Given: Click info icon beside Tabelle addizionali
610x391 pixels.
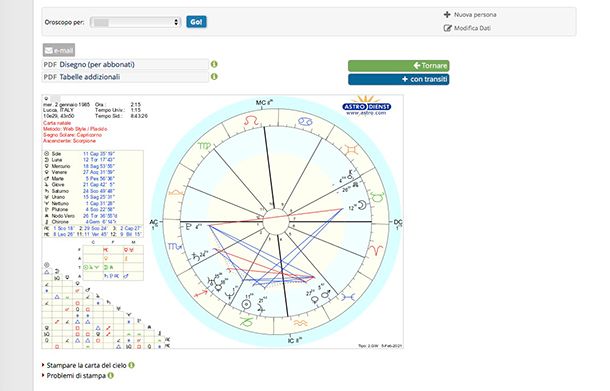Looking at the screenshot, I should 214,77.
